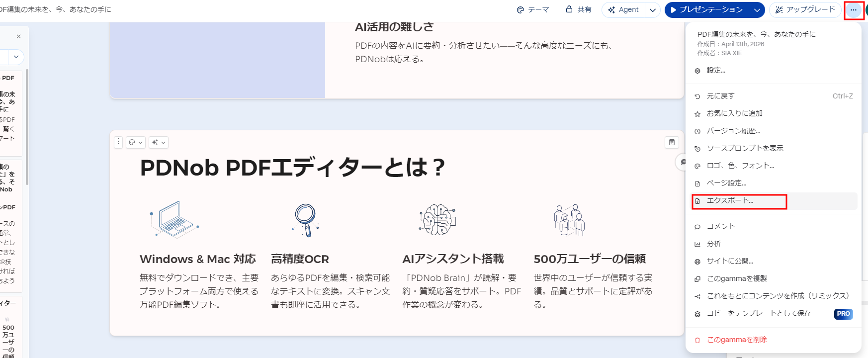The image size is (868, 358).
Task: Click the document icon beside エクスポート
Action: click(x=697, y=201)
